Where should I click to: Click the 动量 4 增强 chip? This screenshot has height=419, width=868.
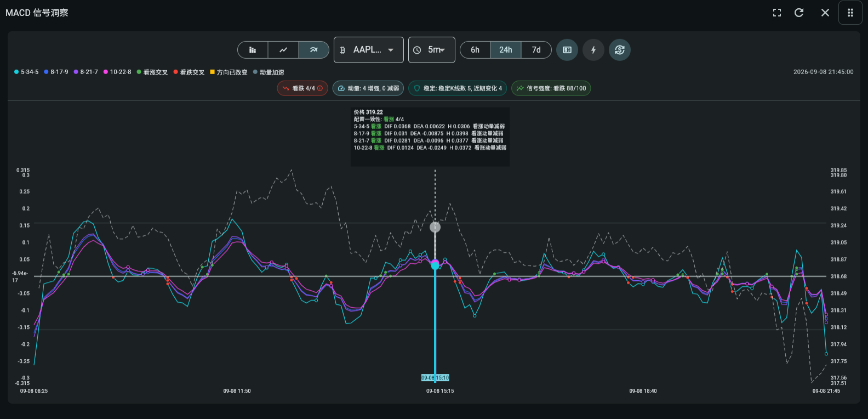click(x=368, y=88)
